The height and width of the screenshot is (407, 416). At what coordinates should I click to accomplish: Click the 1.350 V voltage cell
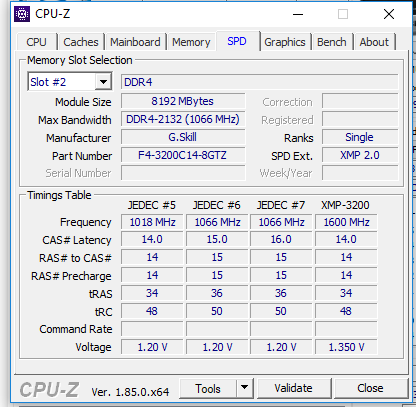pos(346,347)
